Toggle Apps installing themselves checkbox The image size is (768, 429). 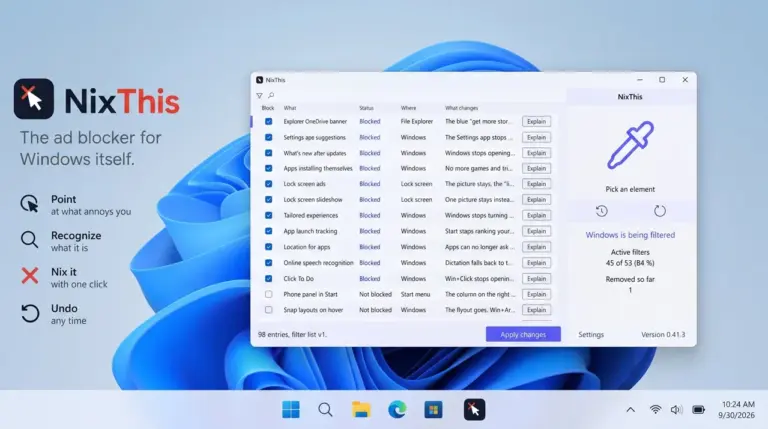268,168
